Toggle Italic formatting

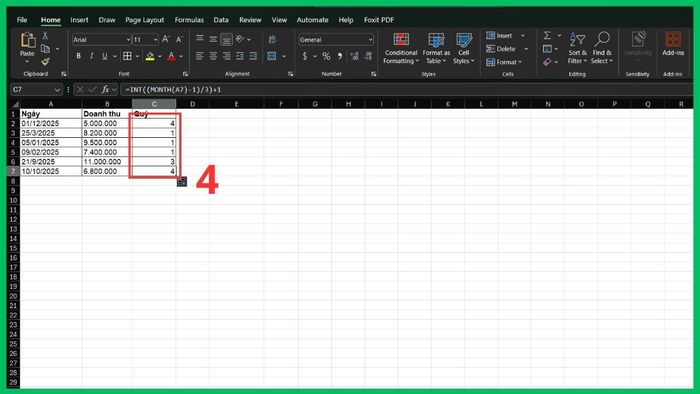[92, 56]
